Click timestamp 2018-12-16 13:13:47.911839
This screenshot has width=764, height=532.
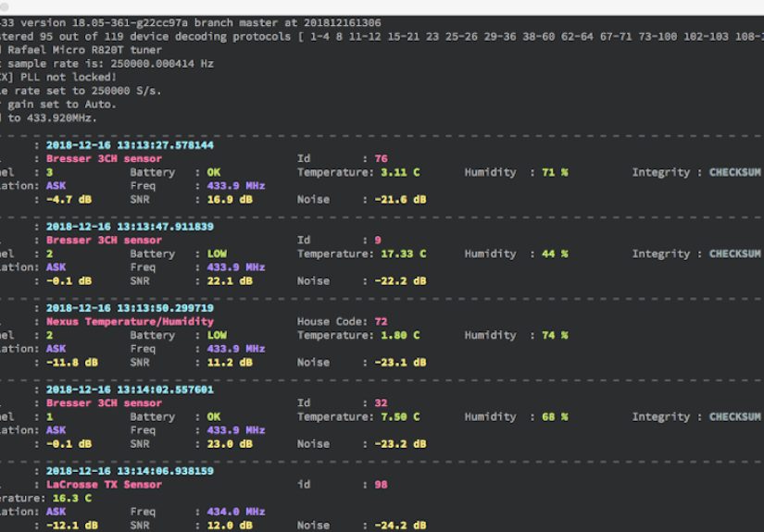pos(130,227)
